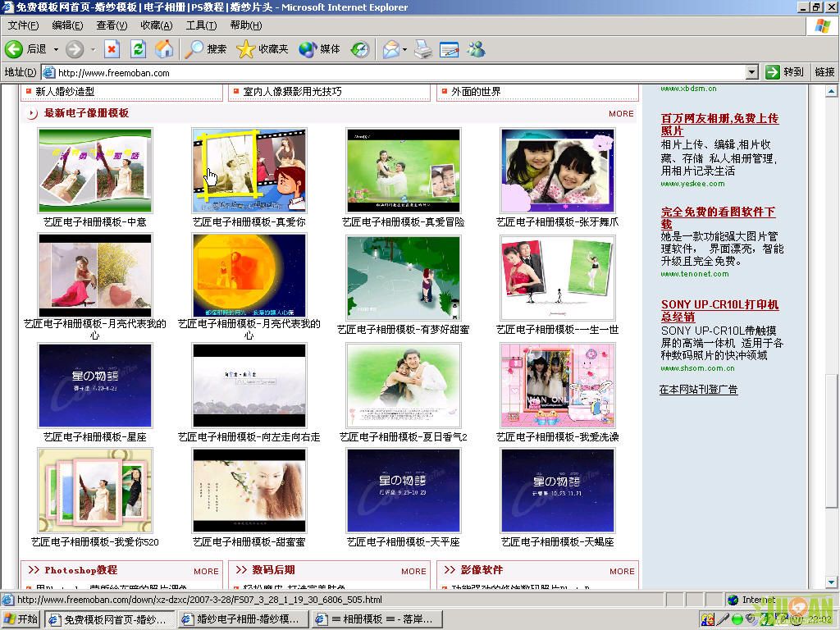Screen dimensions: 840x630
Task: Open the Search (搜索) magnifier tool
Action: tap(206, 49)
